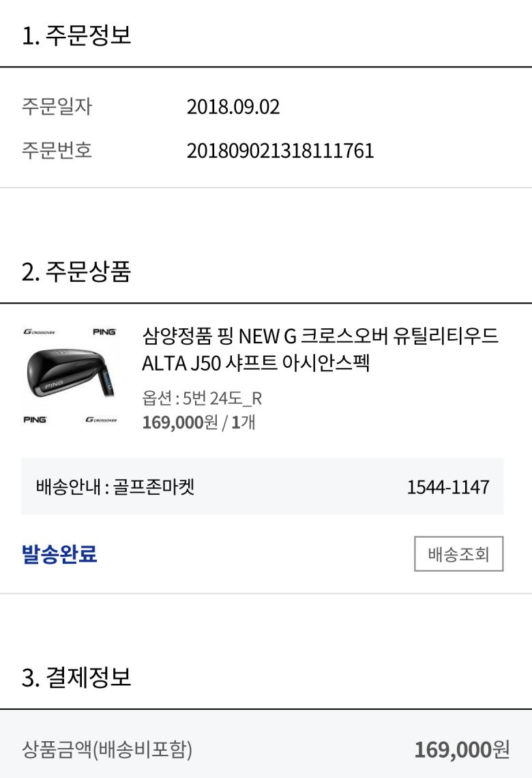The image size is (532, 778).
Task: Open the 삼양정품 핑 NEW G product title
Action: coord(320,348)
